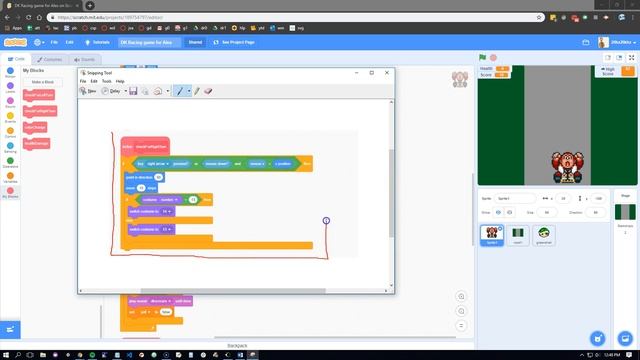Click the sprite Size input field
640x360 pixels.
[x=547, y=212]
